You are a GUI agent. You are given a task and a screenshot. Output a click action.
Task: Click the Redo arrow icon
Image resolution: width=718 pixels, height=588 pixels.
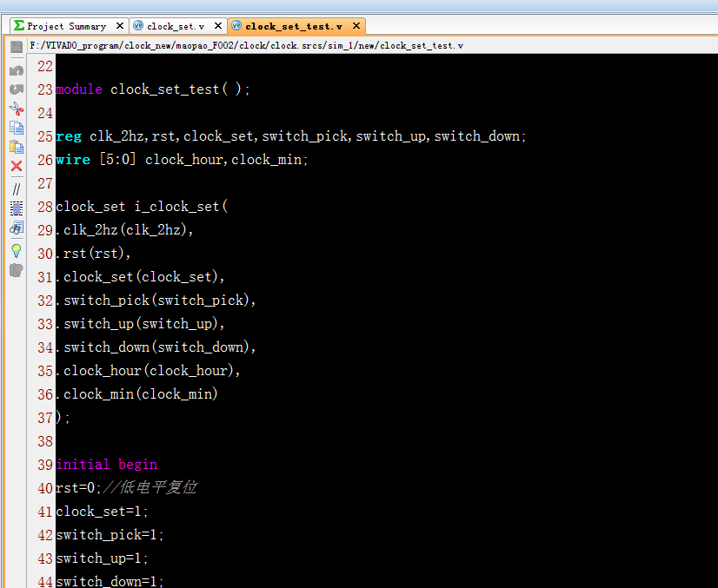click(x=17, y=89)
